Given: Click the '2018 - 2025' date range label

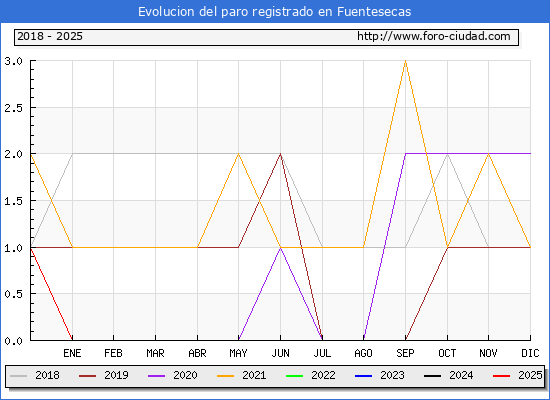Looking at the screenshot, I should pyautogui.click(x=50, y=36).
